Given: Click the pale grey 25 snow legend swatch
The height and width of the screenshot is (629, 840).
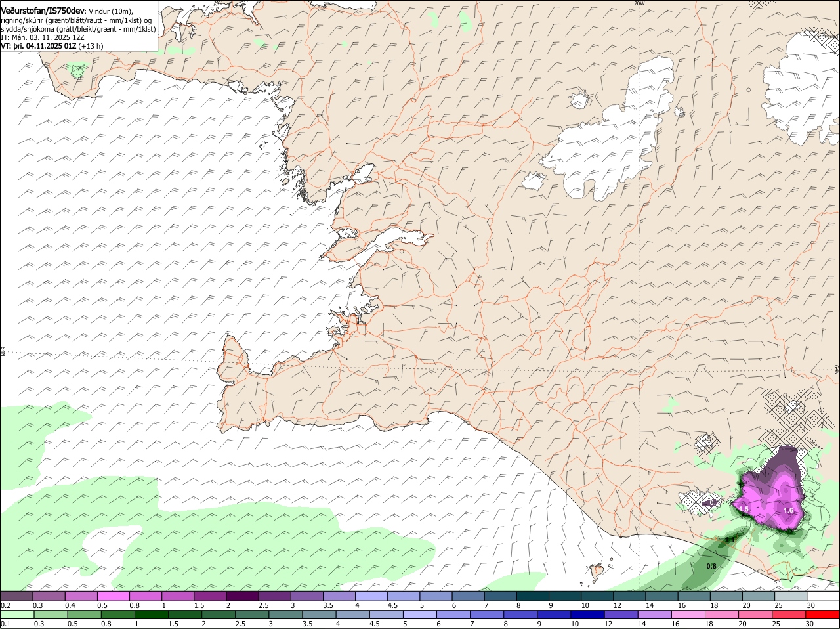Looking at the screenshot, I should (791, 596).
